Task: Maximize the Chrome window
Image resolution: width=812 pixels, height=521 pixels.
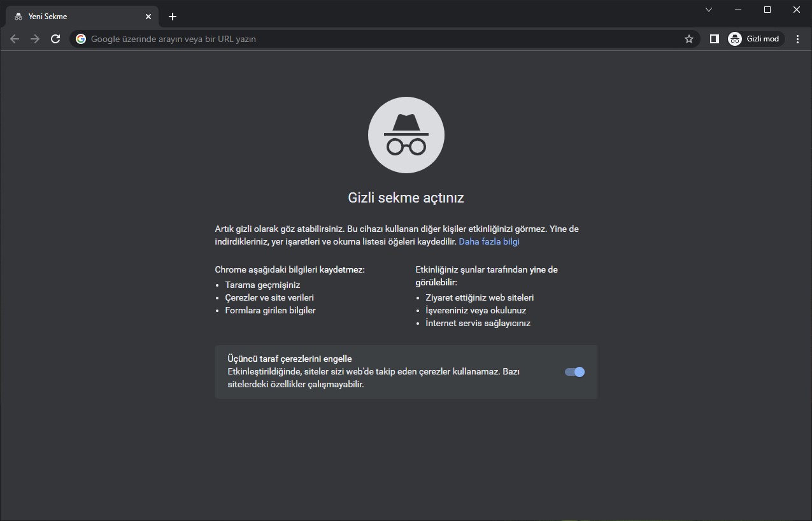Action: click(x=767, y=10)
